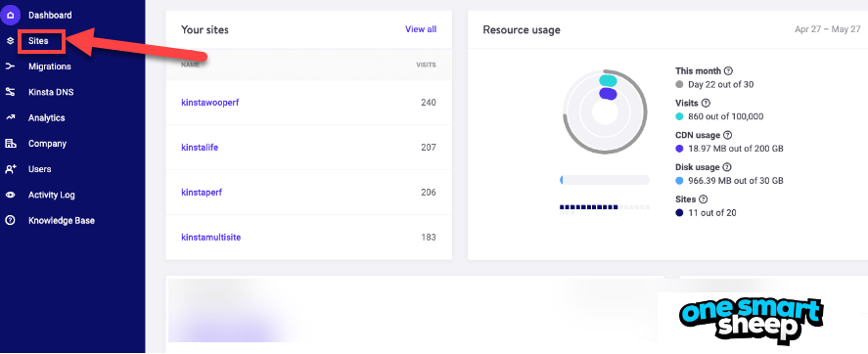The image size is (868, 354).
Task: Click the 240 visits value
Action: pos(429,103)
